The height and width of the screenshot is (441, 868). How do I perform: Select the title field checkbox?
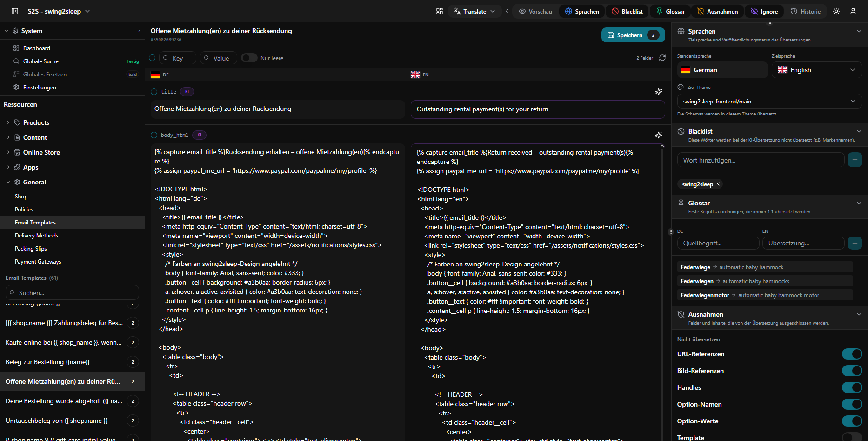click(154, 92)
